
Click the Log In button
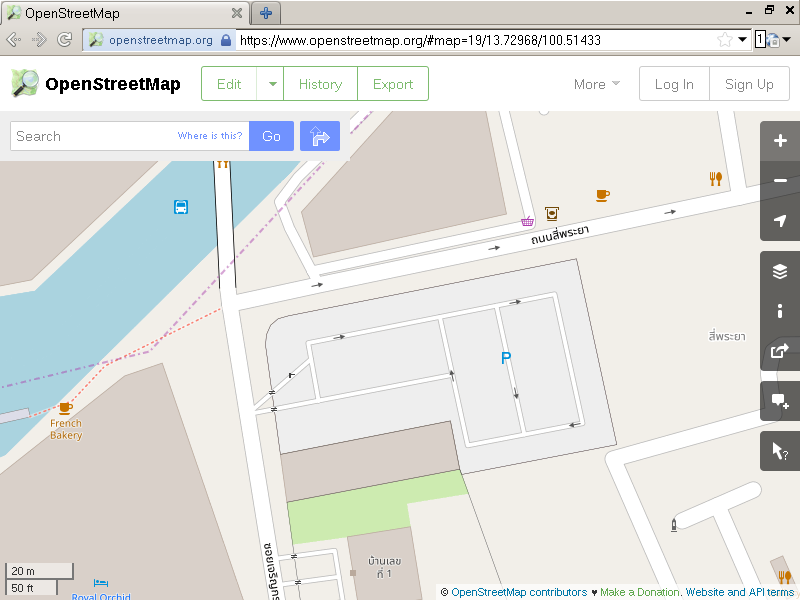tap(674, 84)
